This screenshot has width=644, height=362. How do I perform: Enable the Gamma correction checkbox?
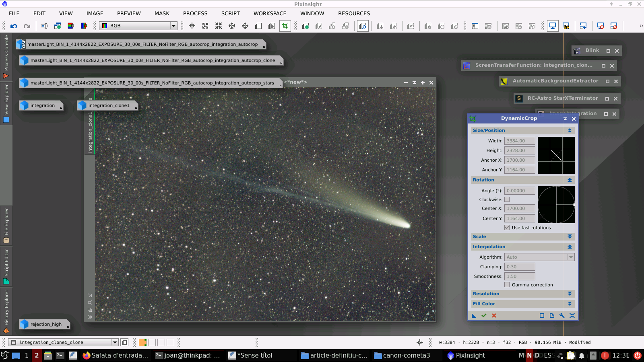click(x=507, y=285)
